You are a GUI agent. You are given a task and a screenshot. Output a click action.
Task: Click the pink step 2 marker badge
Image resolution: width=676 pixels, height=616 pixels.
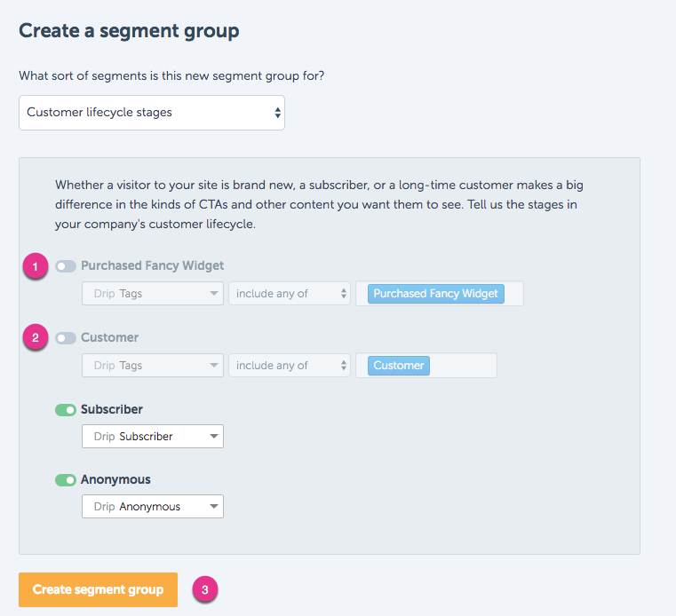click(x=36, y=337)
